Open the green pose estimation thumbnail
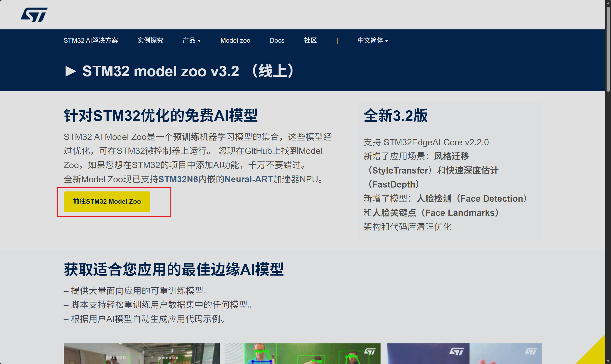 tap(302, 354)
